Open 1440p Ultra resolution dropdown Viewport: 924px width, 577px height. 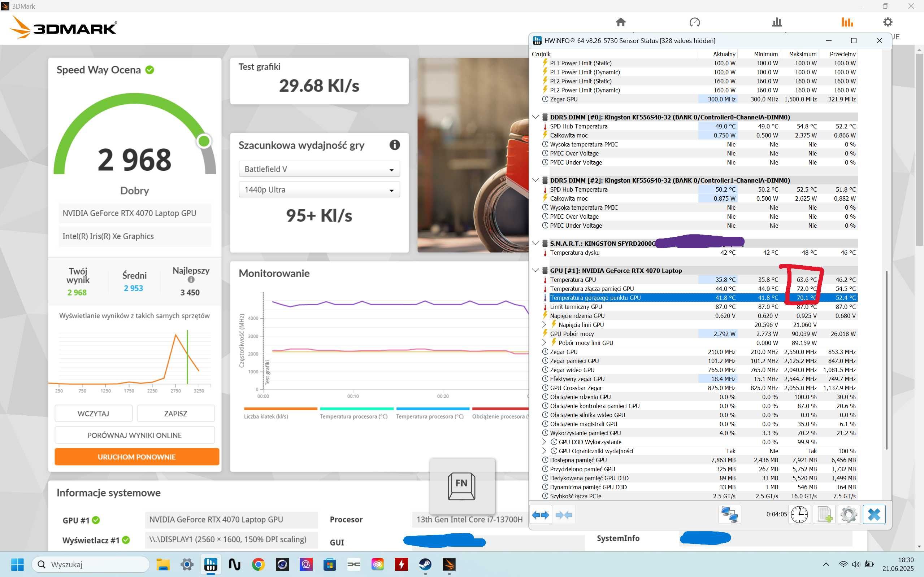coord(319,190)
